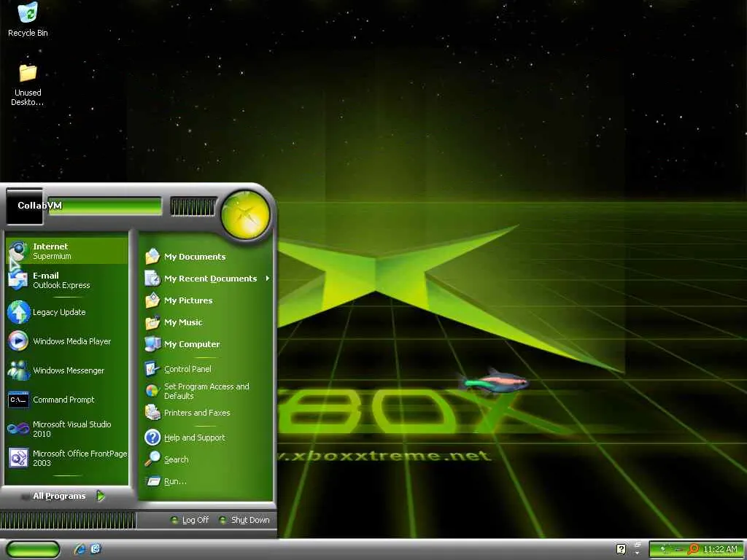Screen dimensions: 747x560
Task: Click the My Documents folder icon
Action: pos(152,256)
